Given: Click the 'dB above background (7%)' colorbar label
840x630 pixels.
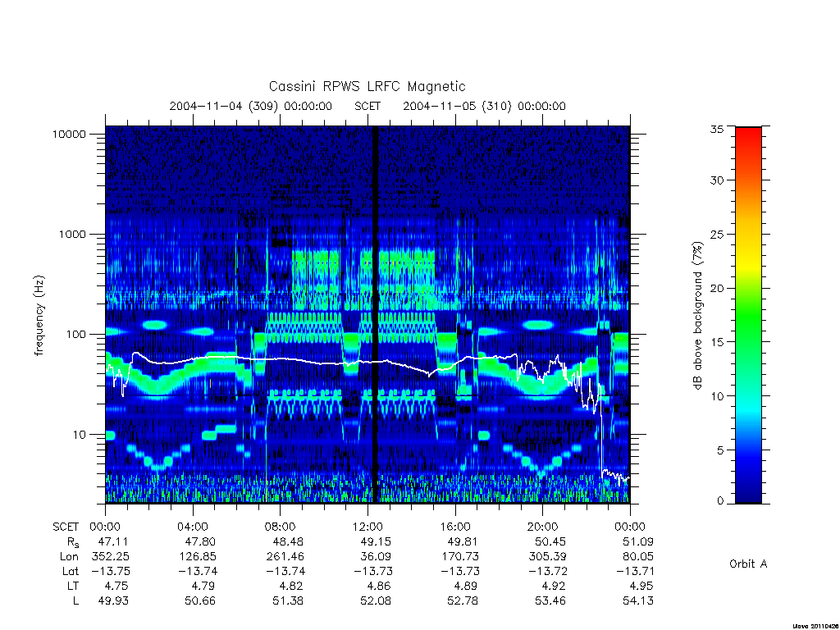Looking at the screenshot, I should point(697,316).
